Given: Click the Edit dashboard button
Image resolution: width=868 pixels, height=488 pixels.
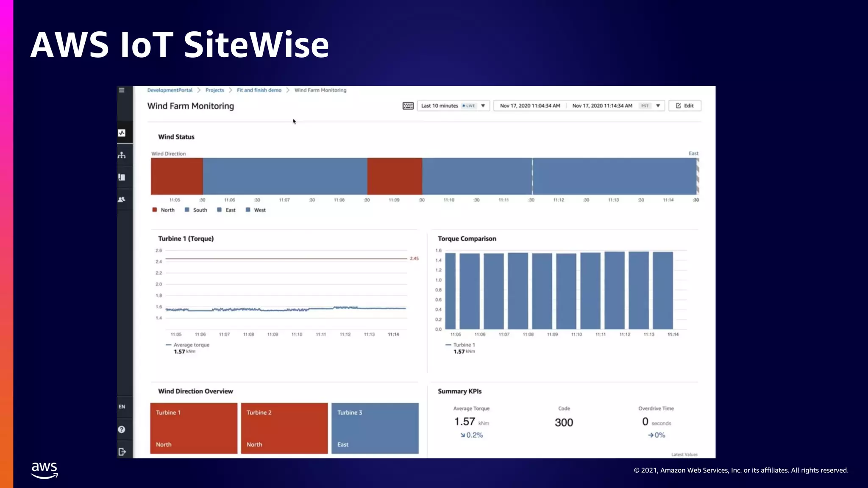Looking at the screenshot, I should (x=684, y=106).
